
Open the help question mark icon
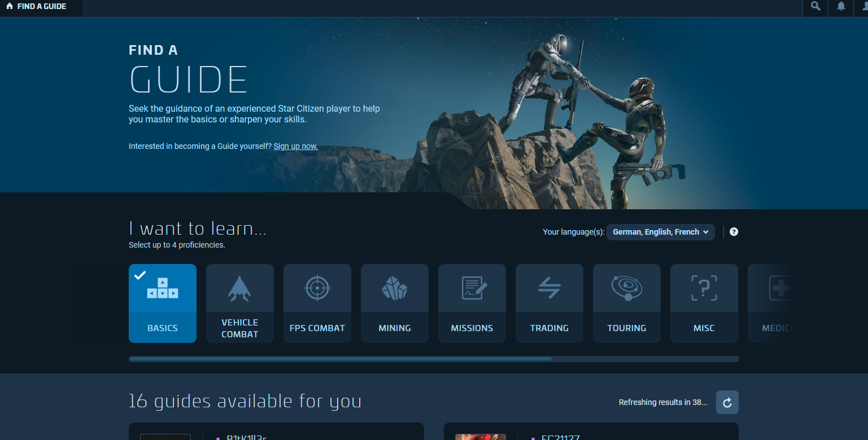click(734, 232)
